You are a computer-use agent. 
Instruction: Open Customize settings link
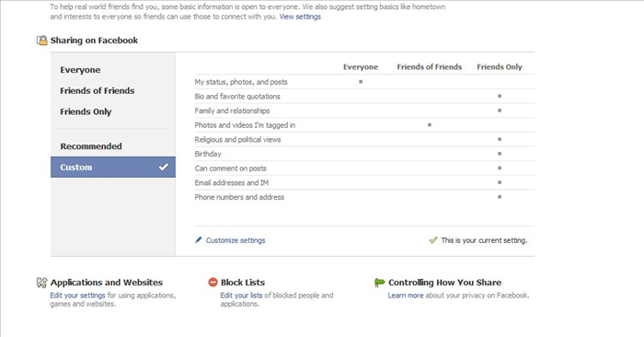point(236,240)
